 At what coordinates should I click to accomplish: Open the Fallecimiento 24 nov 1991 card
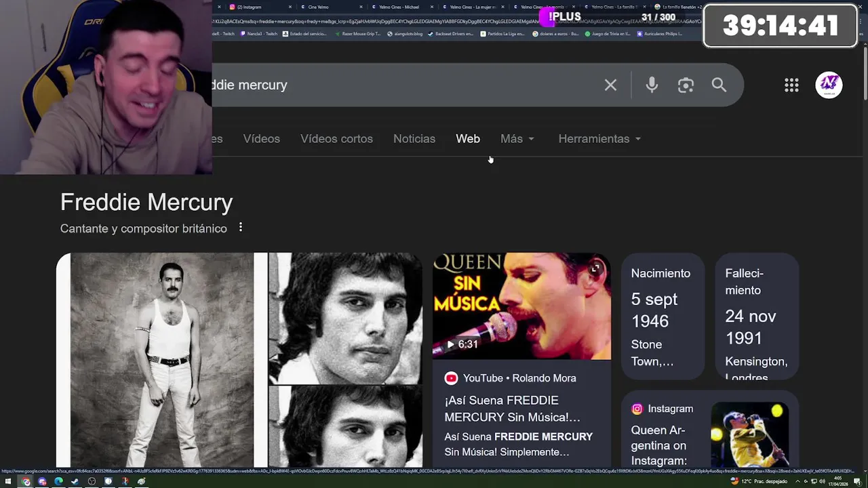(757, 317)
